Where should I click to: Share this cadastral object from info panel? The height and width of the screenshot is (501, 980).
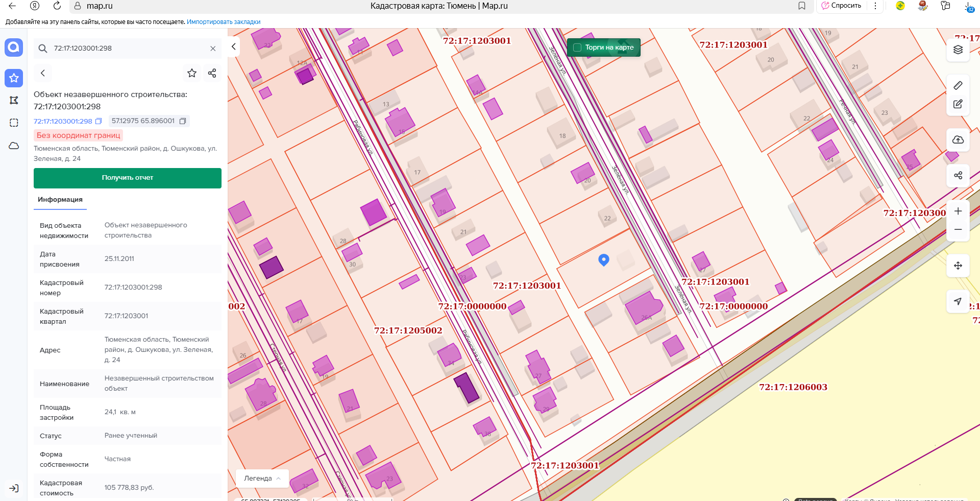pos(212,73)
